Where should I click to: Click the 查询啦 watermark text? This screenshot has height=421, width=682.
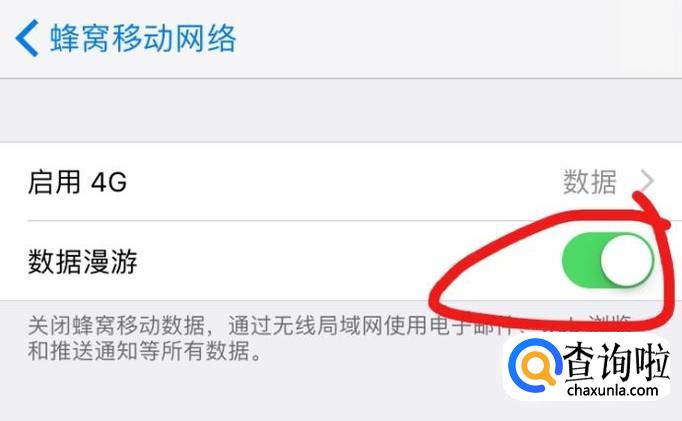616,362
